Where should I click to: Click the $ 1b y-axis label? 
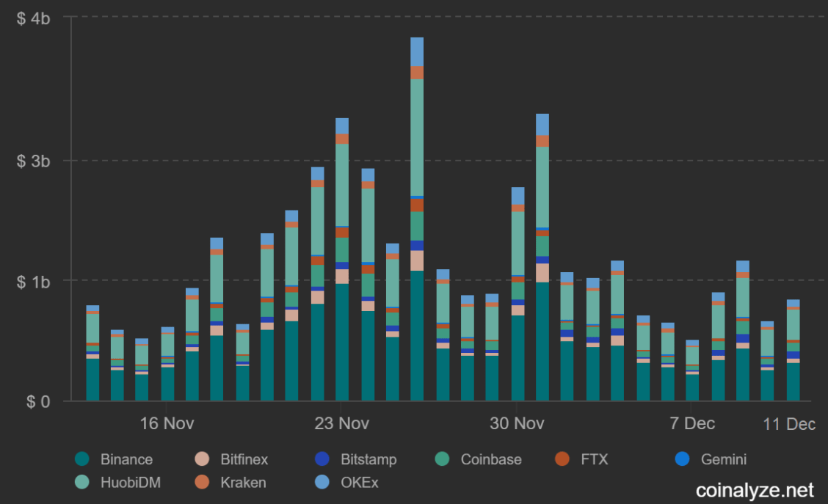[33, 282]
